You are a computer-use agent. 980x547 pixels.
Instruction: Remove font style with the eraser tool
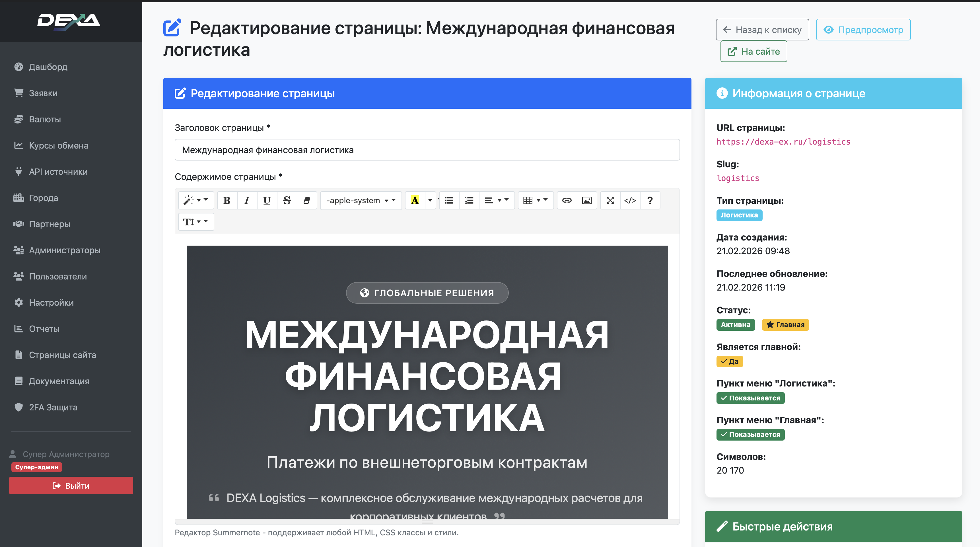pos(307,200)
